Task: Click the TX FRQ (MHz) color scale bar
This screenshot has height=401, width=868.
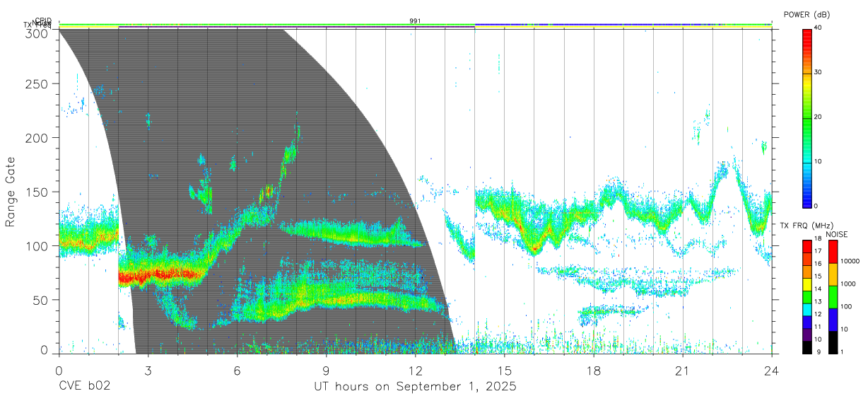Action: [807, 296]
